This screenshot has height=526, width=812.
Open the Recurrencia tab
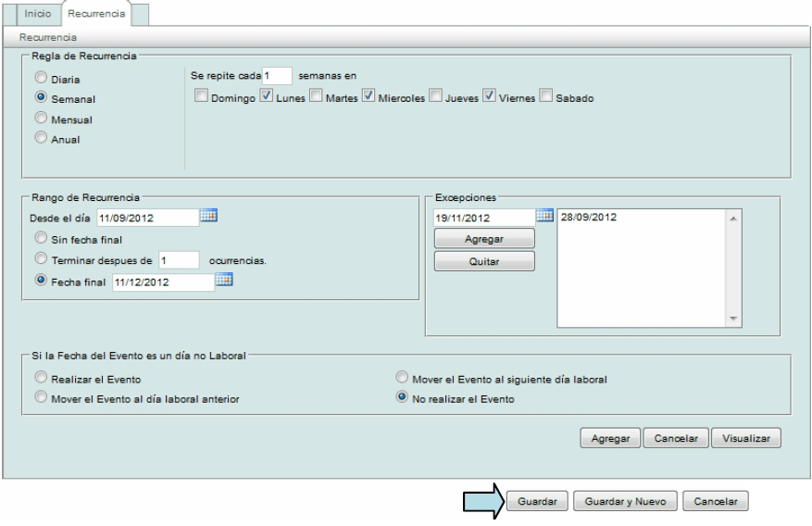pos(97,16)
